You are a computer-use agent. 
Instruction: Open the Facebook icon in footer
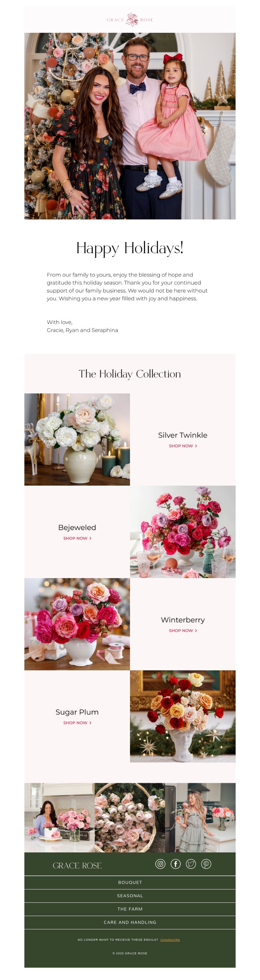click(x=175, y=864)
